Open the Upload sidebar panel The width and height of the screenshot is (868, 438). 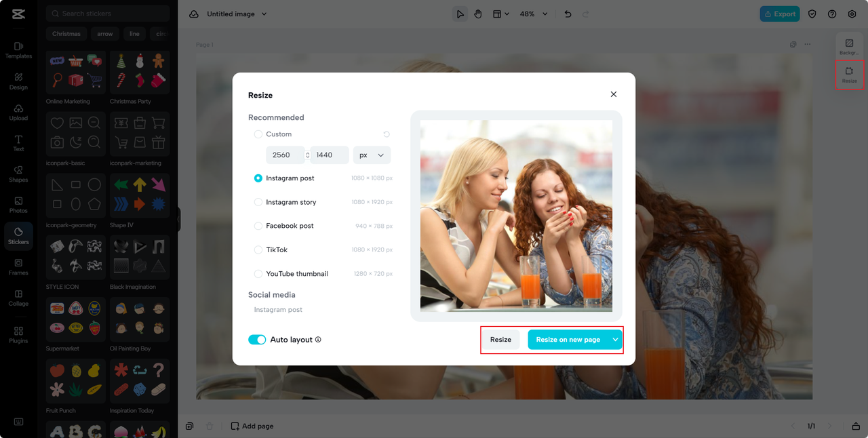(18, 113)
